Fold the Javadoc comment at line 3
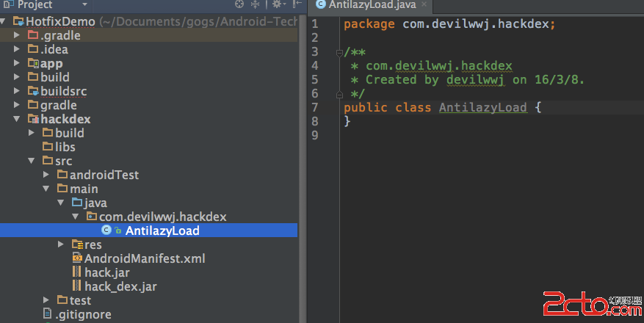This screenshot has width=644, height=323. [339, 53]
